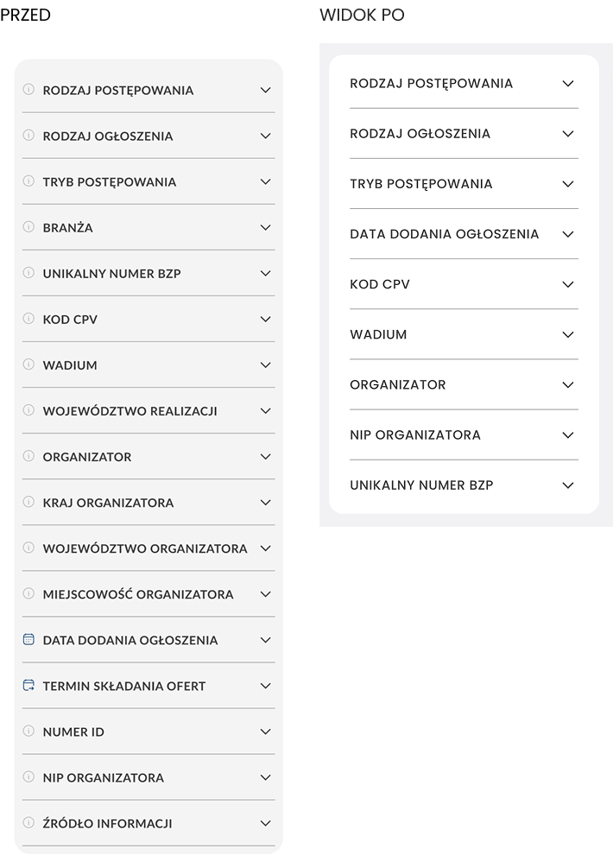Click the info icon beside ŹRÓDŁO INFORMACJI

[x=28, y=822]
